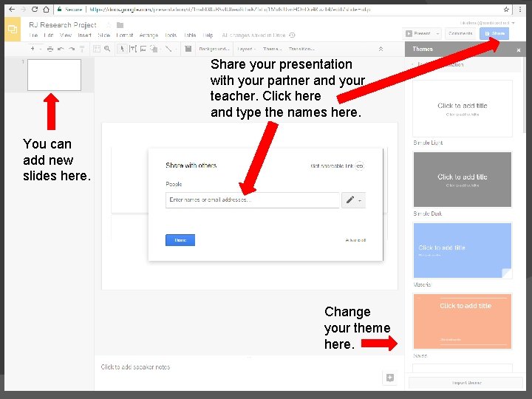This screenshot has height=399, width=532.
Task: Select the blue Material theme thumbnail
Action: pyautogui.click(x=462, y=250)
